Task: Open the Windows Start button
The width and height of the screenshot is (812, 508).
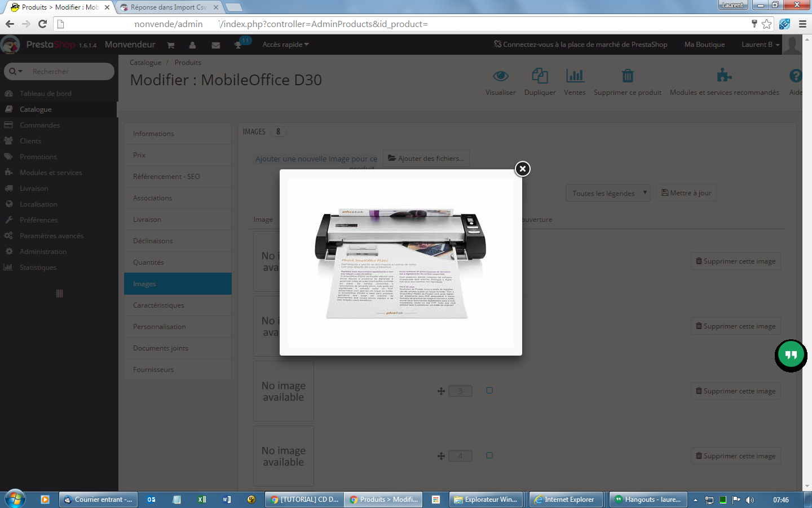Action: coord(15,500)
